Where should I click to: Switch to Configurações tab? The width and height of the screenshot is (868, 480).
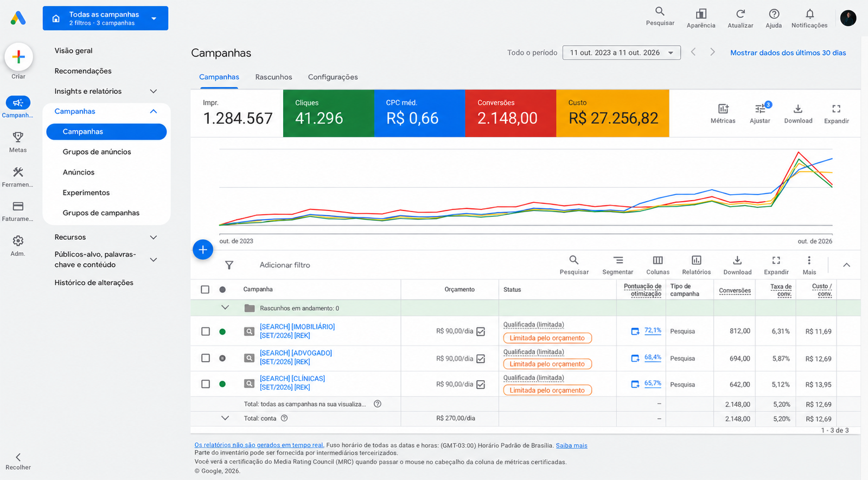[333, 77]
